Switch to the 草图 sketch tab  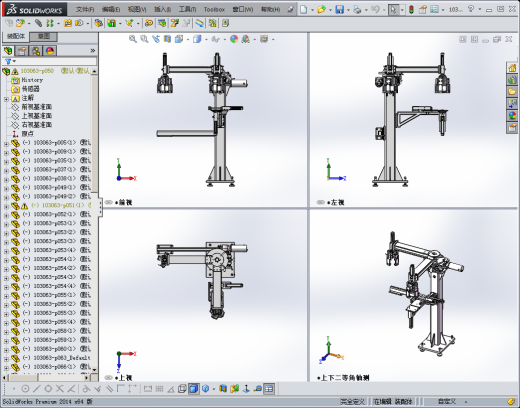pos(44,36)
